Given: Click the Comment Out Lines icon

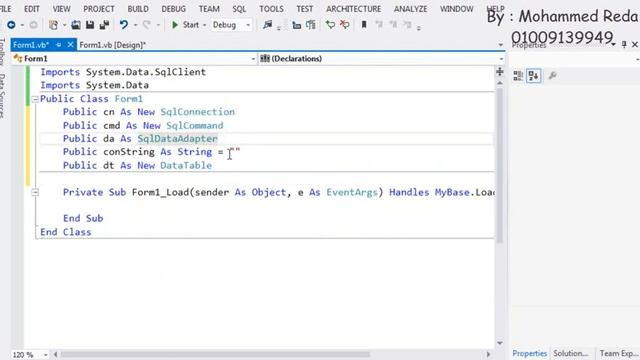Looking at the screenshot, I should coord(330,25).
